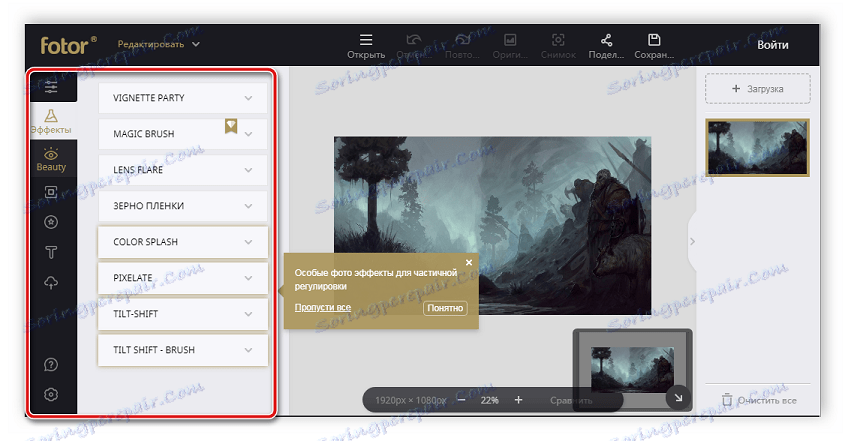Click the Сравнить compare button
845x441 pixels.
571,401
